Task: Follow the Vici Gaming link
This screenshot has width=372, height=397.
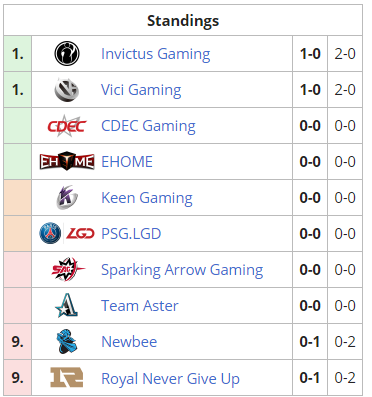Action: [141, 90]
